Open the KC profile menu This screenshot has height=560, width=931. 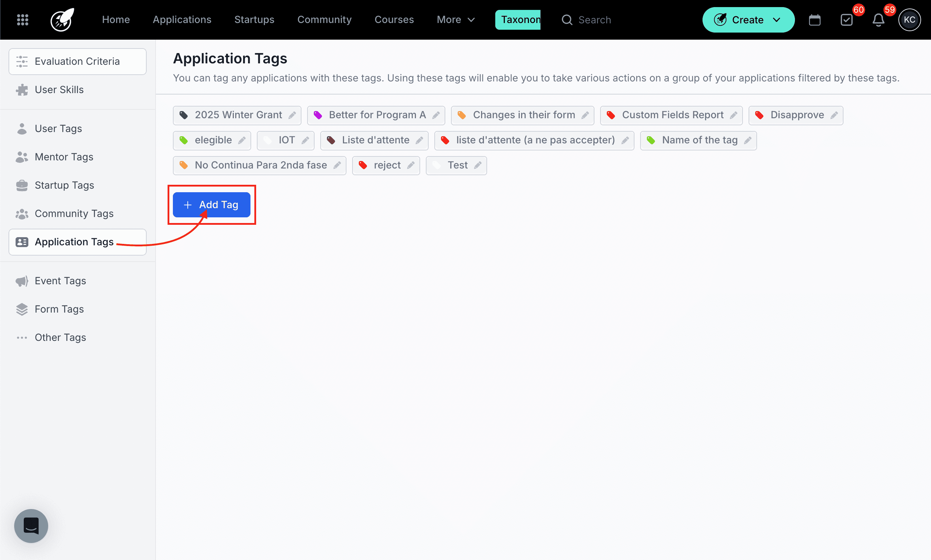(909, 19)
